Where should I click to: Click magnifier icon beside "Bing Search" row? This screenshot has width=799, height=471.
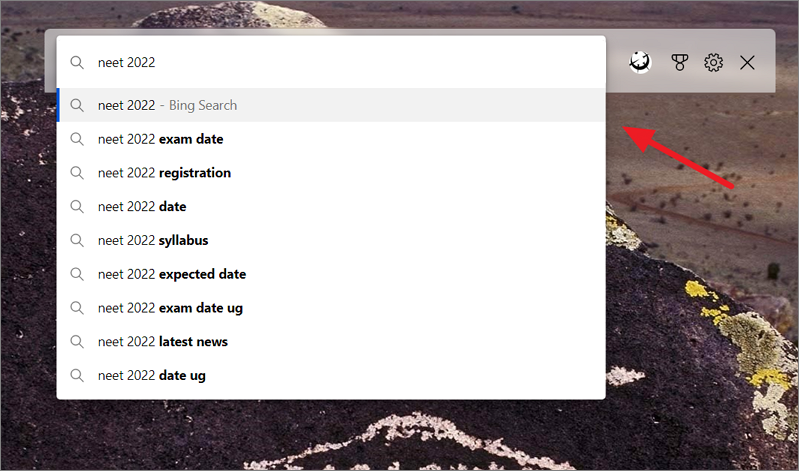77,106
